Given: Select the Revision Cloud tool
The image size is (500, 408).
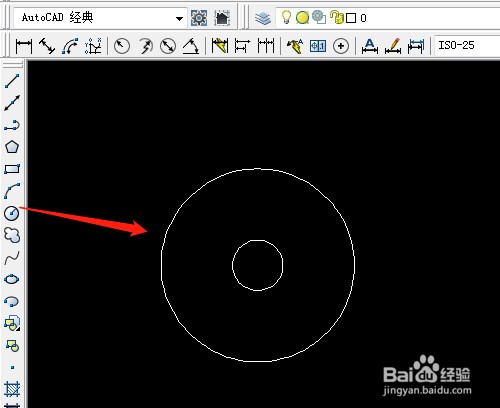Looking at the screenshot, I should click(x=12, y=235).
